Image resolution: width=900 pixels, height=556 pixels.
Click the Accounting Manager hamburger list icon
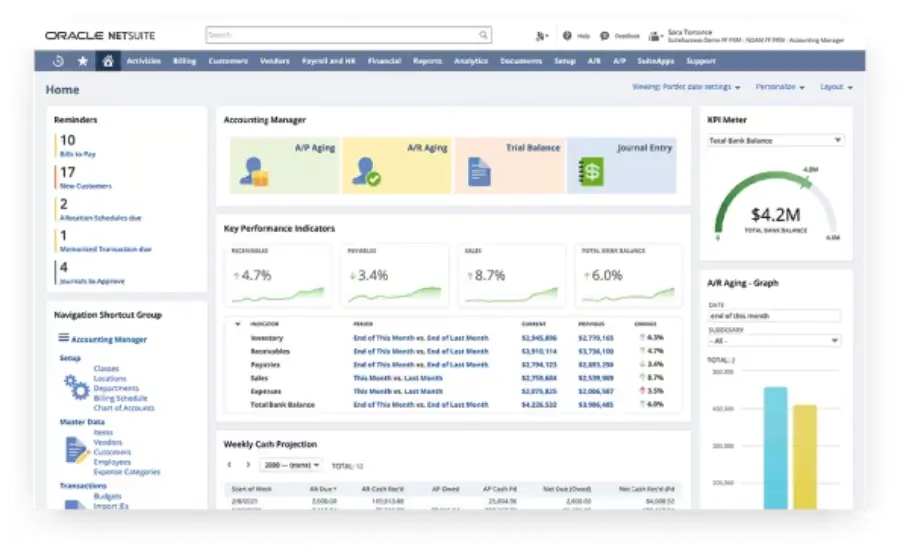pyautogui.click(x=64, y=338)
